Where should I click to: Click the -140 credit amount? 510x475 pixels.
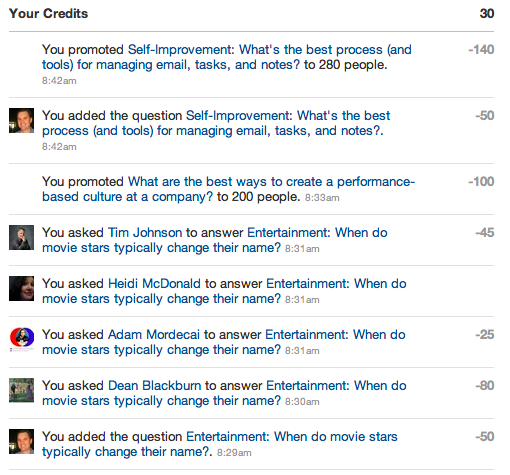(x=481, y=50)
